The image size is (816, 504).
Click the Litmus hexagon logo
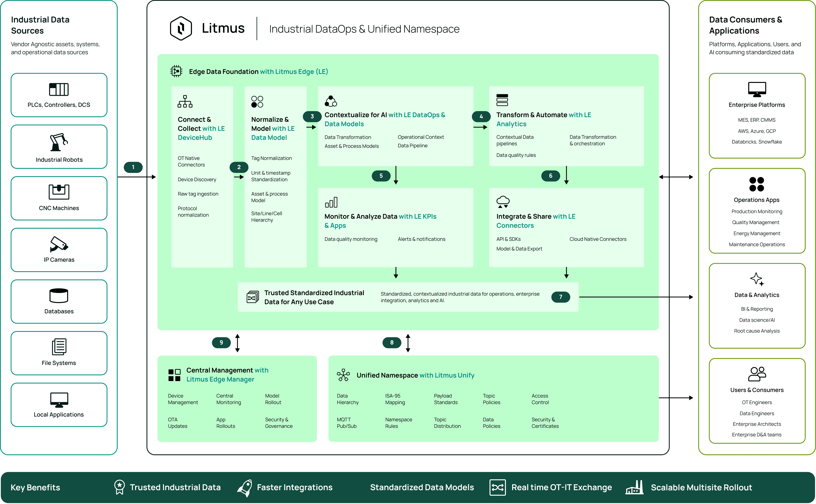(181, 28)
